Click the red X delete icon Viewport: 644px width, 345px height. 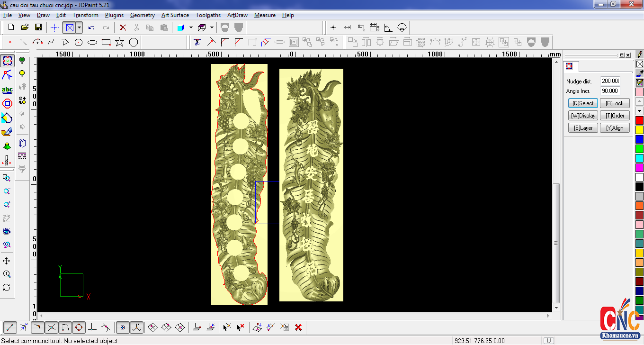(x=123, y=27)
